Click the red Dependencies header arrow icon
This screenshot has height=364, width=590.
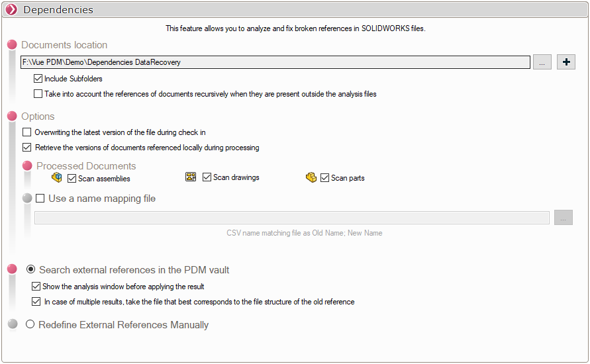point(11,10)
